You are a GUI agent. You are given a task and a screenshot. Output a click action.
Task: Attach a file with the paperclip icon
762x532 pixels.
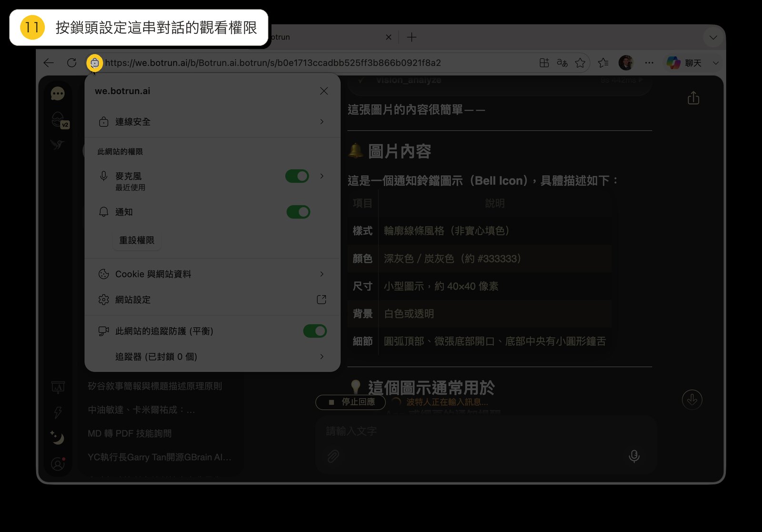[x=333, y=456]
